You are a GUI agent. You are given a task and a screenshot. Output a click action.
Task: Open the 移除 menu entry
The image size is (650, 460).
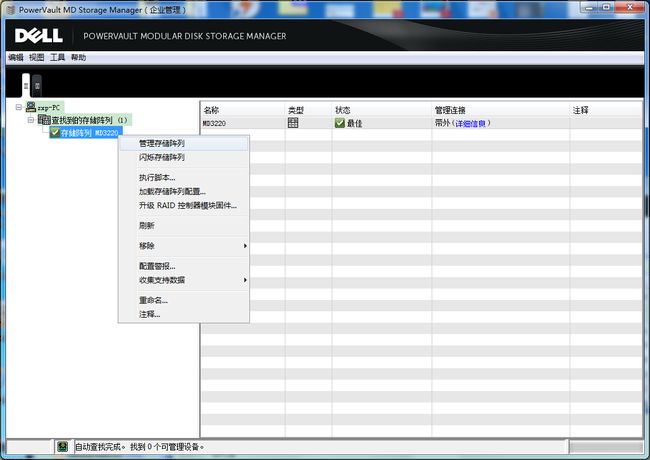(x=184, y=246)
